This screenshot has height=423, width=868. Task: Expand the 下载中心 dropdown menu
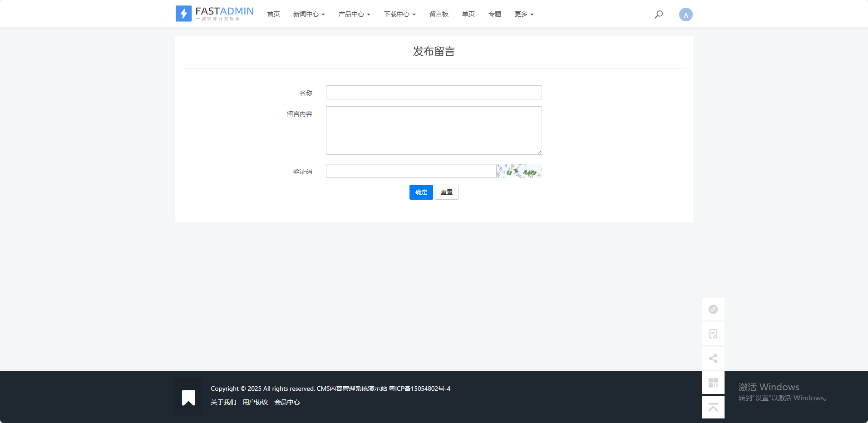point(399,15)
